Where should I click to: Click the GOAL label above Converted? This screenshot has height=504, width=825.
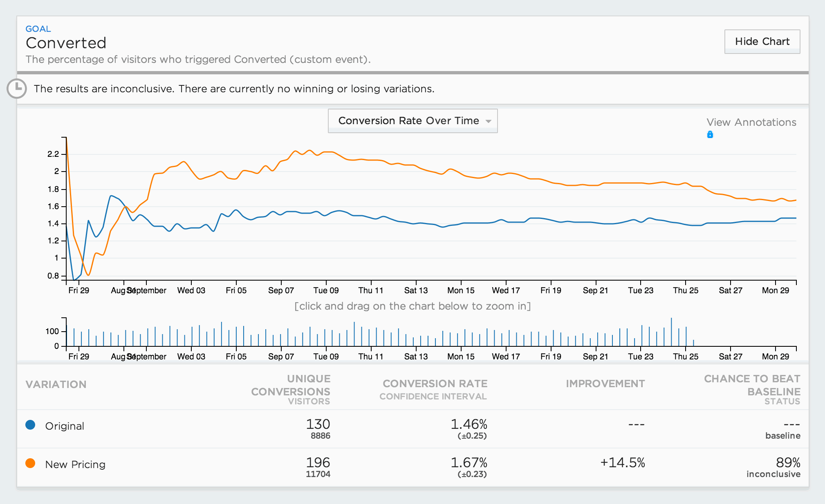38,29
